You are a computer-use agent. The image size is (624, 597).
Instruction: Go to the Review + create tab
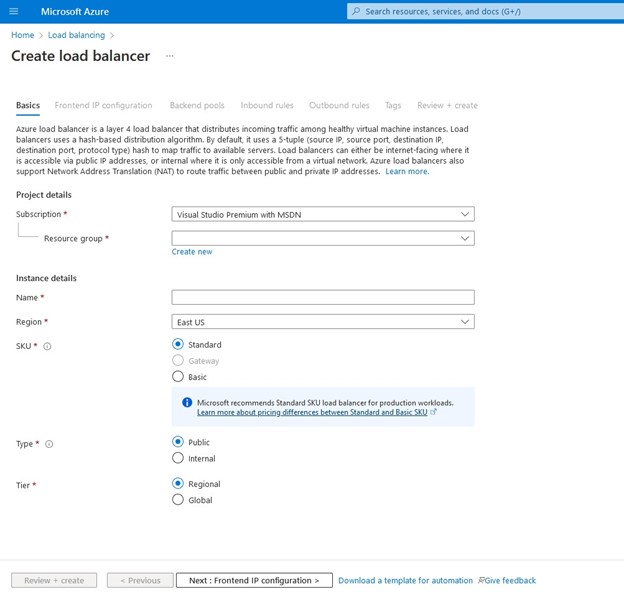447,105
